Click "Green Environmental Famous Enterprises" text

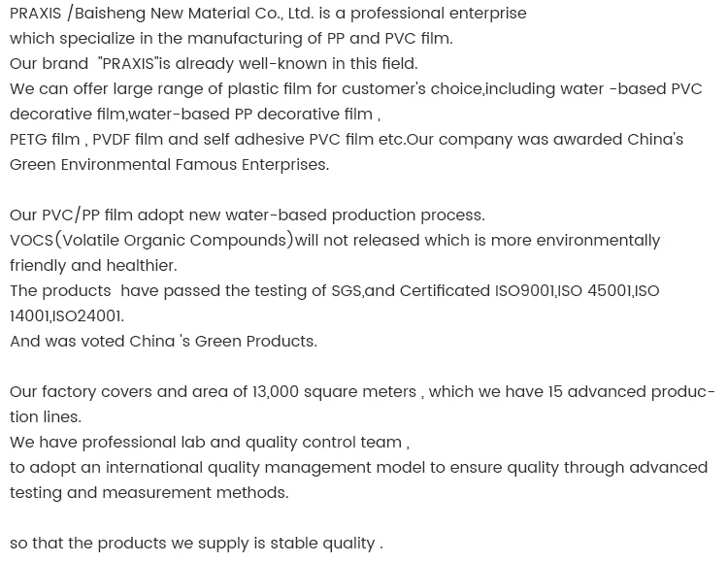click(x=168, y=165)
